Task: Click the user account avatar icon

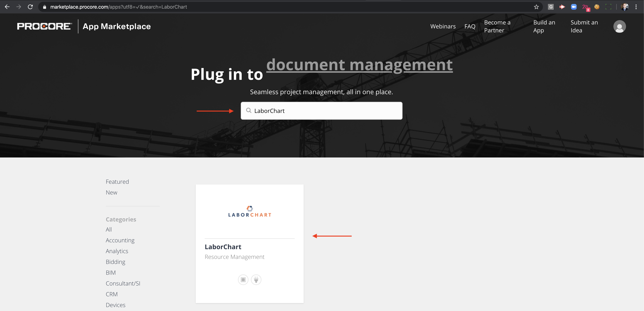Action: (619, 26)
